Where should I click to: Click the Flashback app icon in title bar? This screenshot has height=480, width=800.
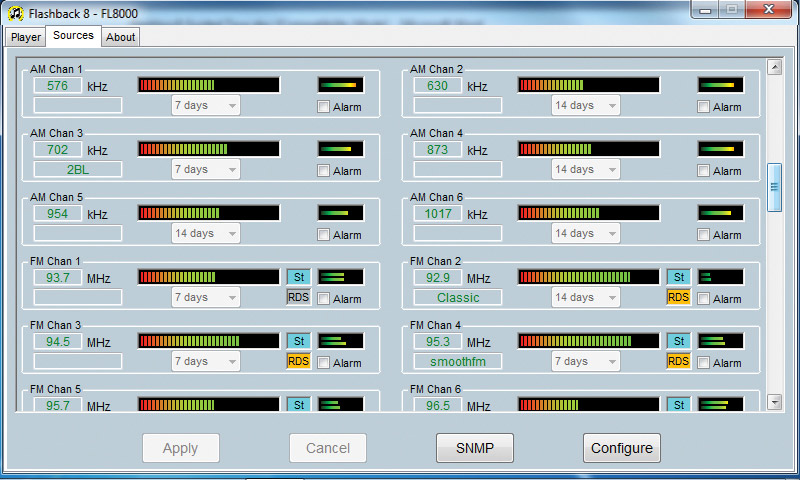[x=15, y=12]
